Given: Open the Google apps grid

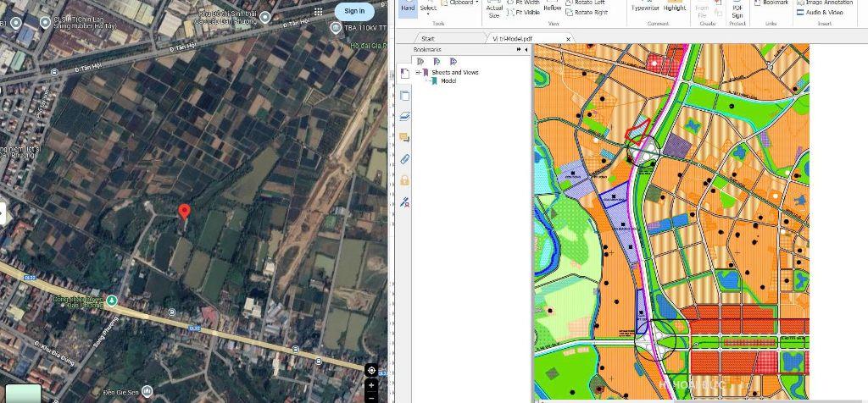Looking at the screenshot, I should (x=319, y=12).
